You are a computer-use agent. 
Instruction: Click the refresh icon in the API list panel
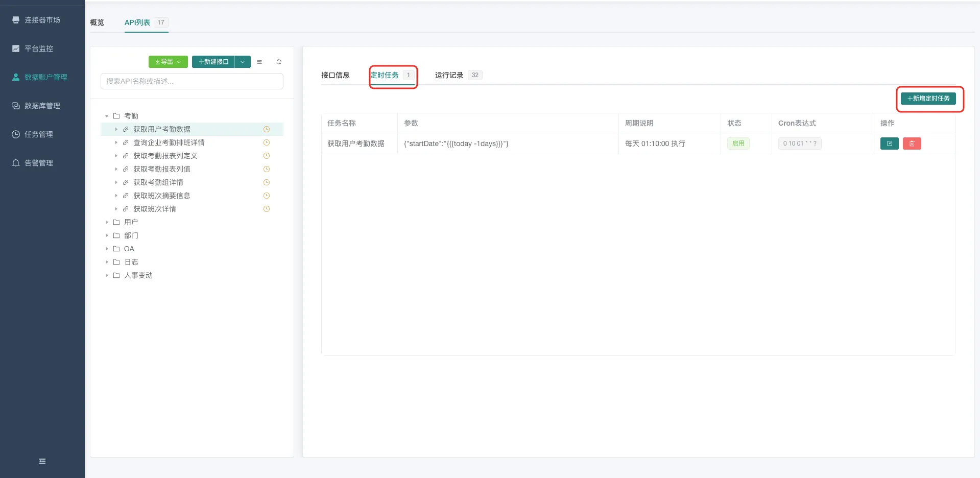(279, 62)
